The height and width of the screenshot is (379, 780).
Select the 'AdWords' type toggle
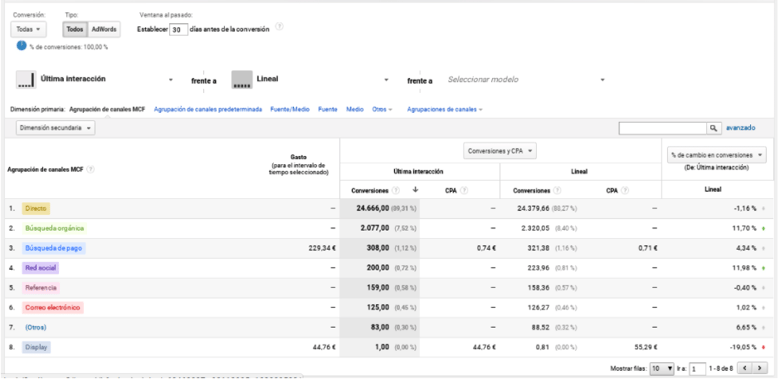click(104, 29)
